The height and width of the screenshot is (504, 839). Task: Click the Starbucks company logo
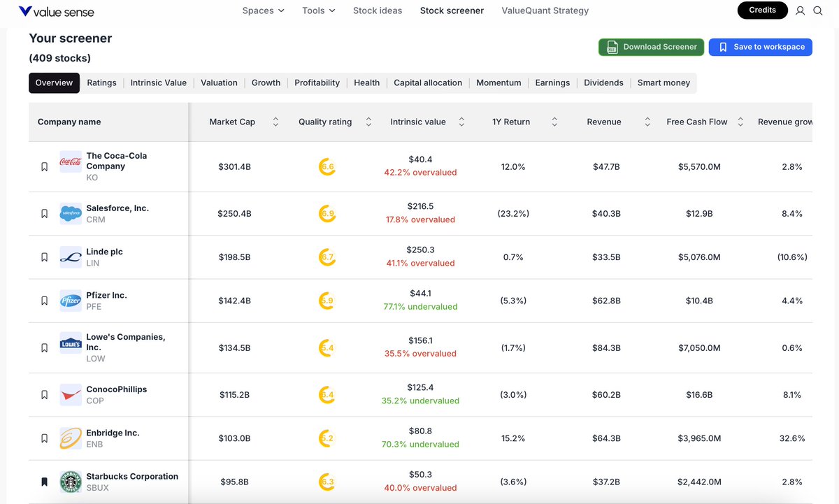(x=71, y=482)
